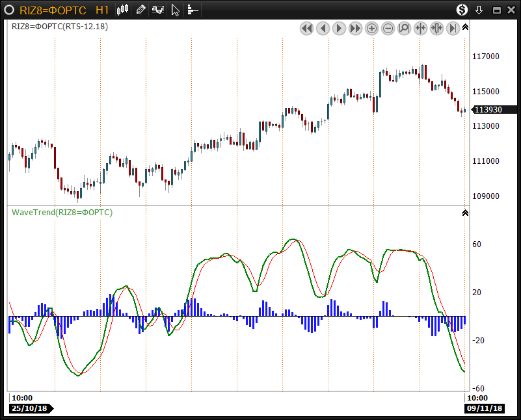The width and height of the screenshot is (521, 420).
Task: Open the indicators toolbar icon
Action: click(158, 10)
